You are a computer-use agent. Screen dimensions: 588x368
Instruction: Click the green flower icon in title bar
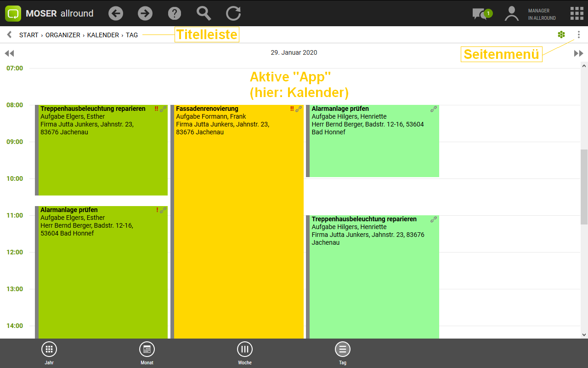click(x=561, y=34)
